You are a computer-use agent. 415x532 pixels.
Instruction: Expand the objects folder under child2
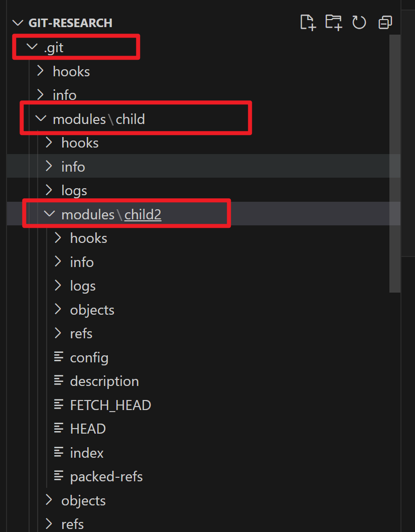coord(92,310)
